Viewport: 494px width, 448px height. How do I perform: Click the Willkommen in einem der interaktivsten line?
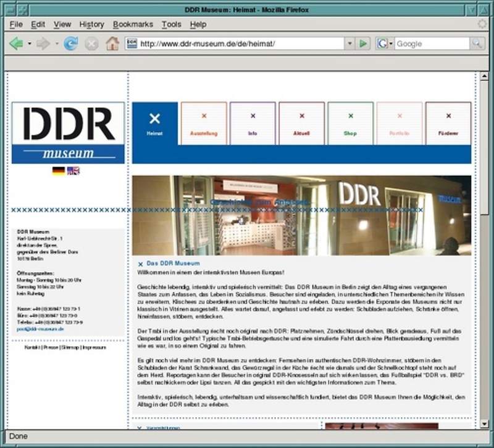click(211, 272)
